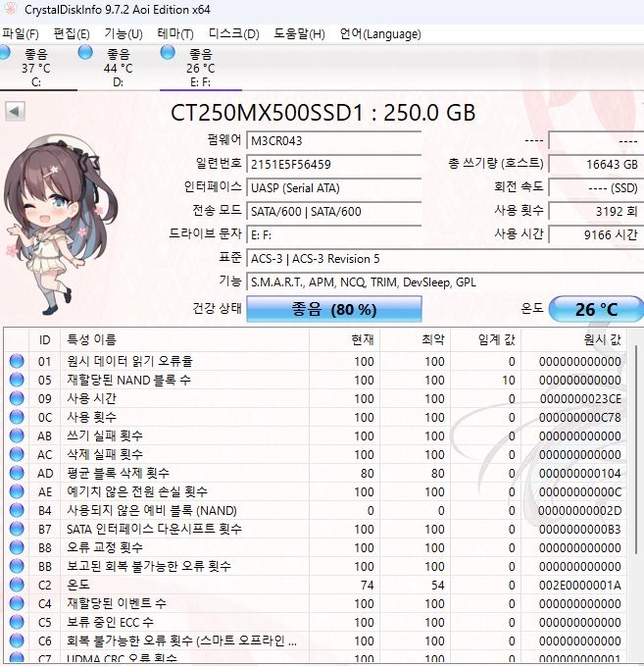644x666 pixels.
Task: Click status icon for row BB 보고된 회복 불가능한 오류
Action: 17,566
